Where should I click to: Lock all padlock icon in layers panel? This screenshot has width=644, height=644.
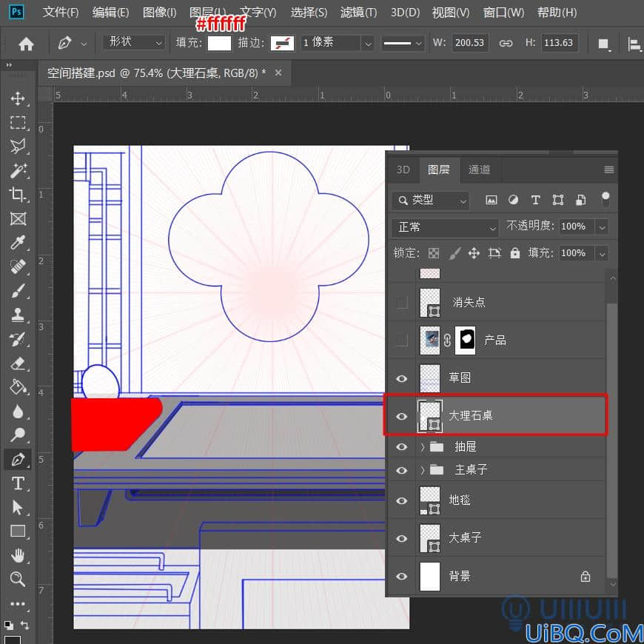[515, 253]
